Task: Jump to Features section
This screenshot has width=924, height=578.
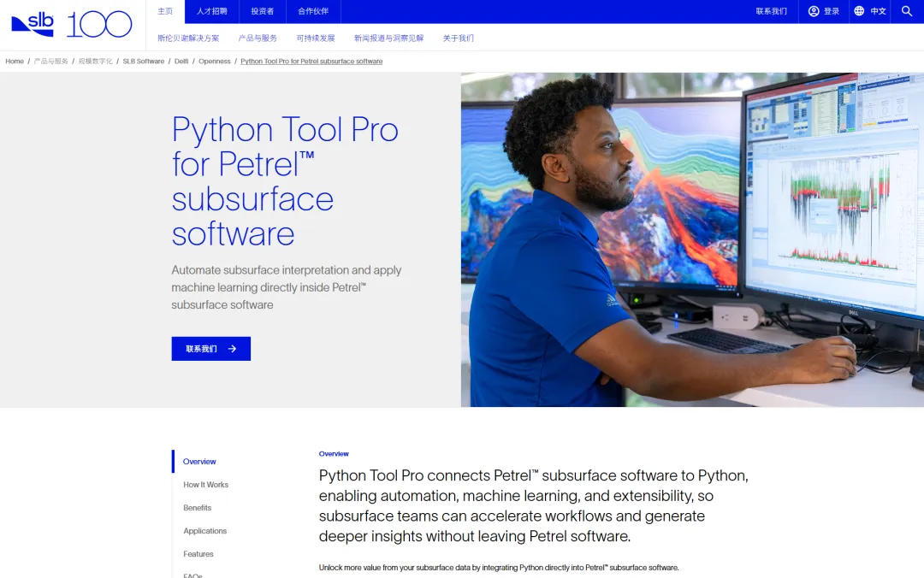Action: click(198, 554)
